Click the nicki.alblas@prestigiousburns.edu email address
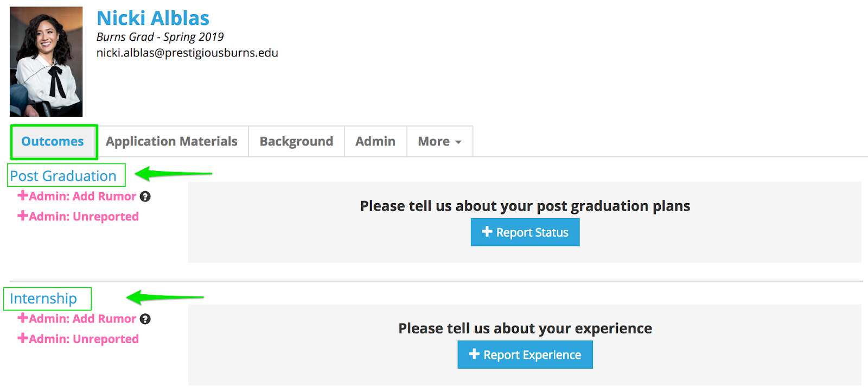The image size is (868, 392). [187, 53]
